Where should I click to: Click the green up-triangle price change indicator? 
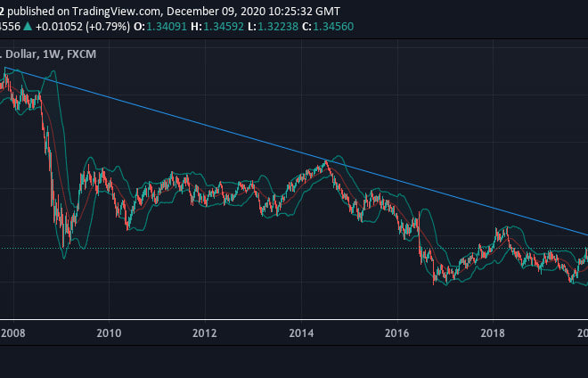[28, 26]
